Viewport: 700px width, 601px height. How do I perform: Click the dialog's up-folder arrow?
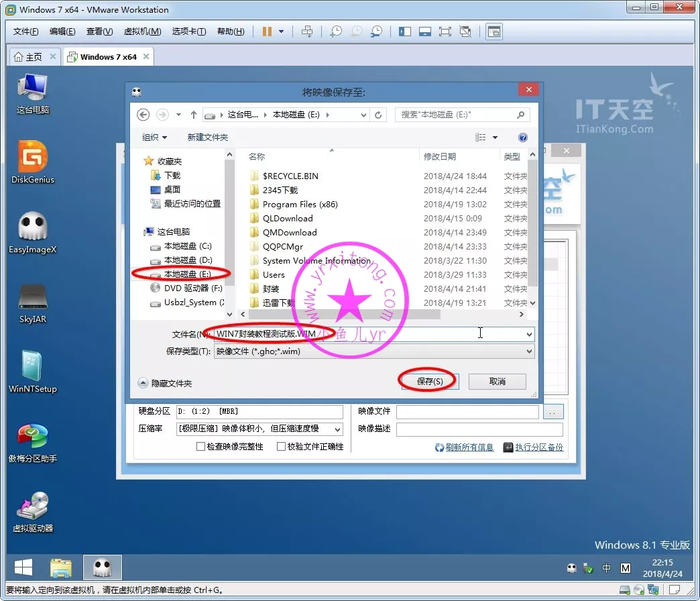click(194, 115)
